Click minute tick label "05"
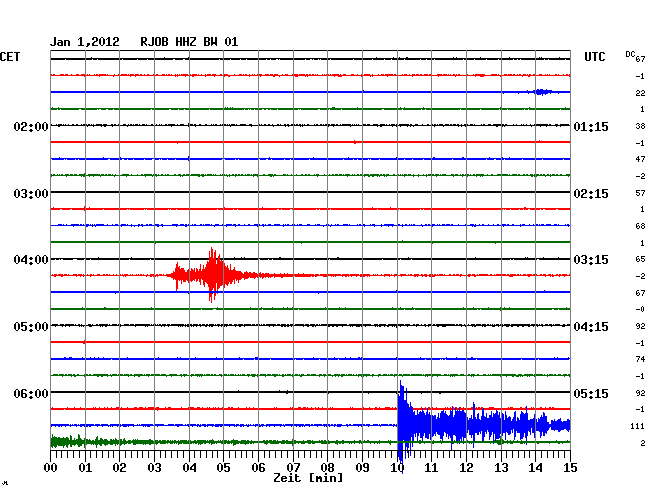This screenshot has width=650, height=494. click(223, 468)
